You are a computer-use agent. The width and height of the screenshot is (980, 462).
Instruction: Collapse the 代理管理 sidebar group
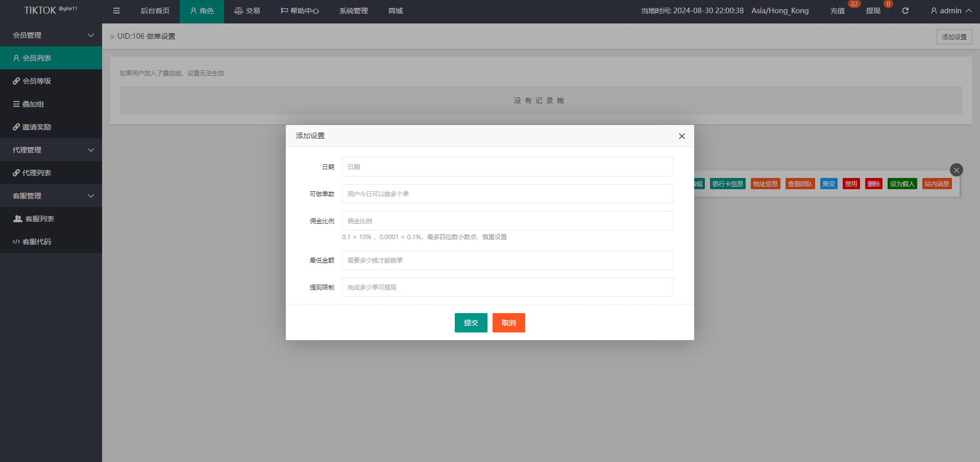51,150
